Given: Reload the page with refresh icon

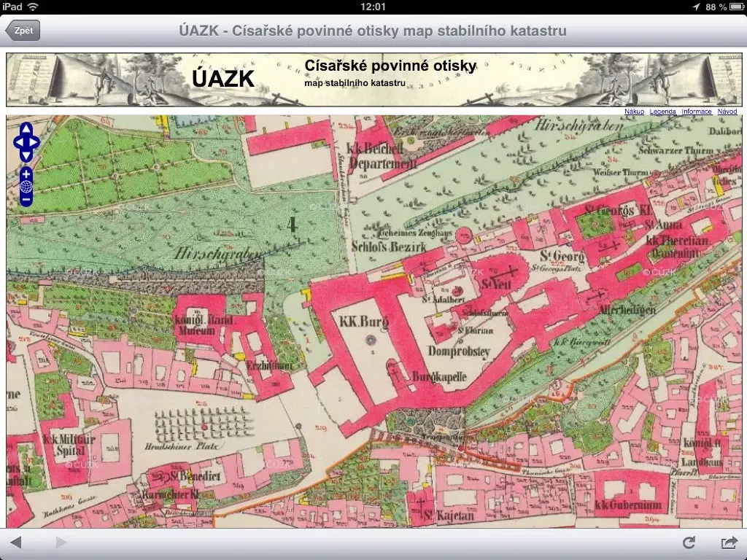Looking at the screenshot, I should 689,542.
